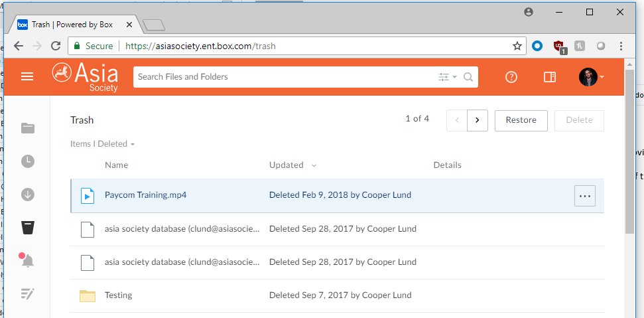
Task: Open the user profile avatar menu
Action: (x=592, y=77)
